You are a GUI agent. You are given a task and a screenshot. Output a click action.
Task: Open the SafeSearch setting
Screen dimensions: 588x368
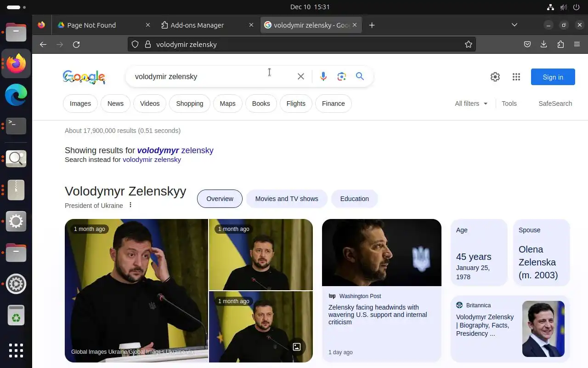[555, 103]
